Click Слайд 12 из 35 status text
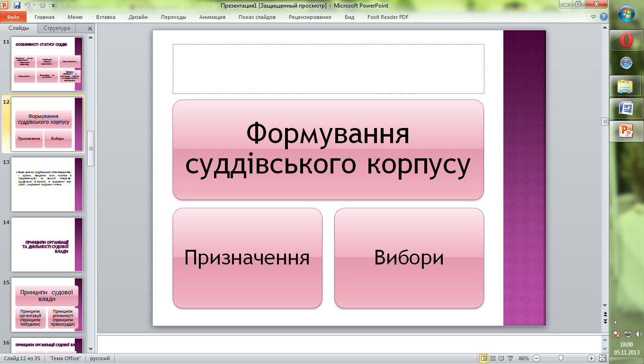Viewport: 644px width, 364px height. 23,358
